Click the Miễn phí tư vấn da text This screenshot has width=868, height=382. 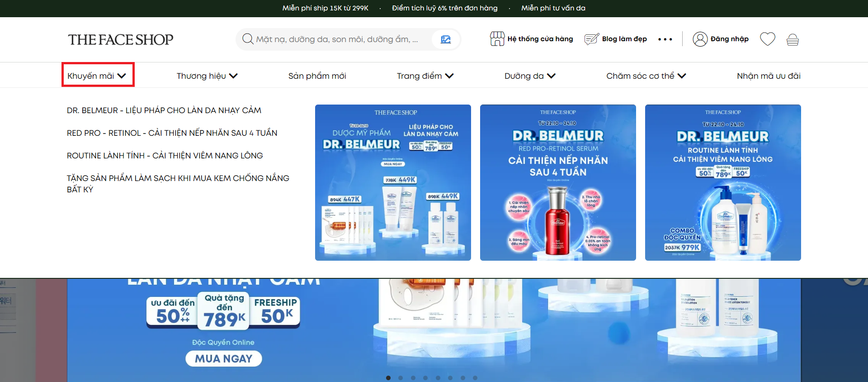tap(553, 8)
